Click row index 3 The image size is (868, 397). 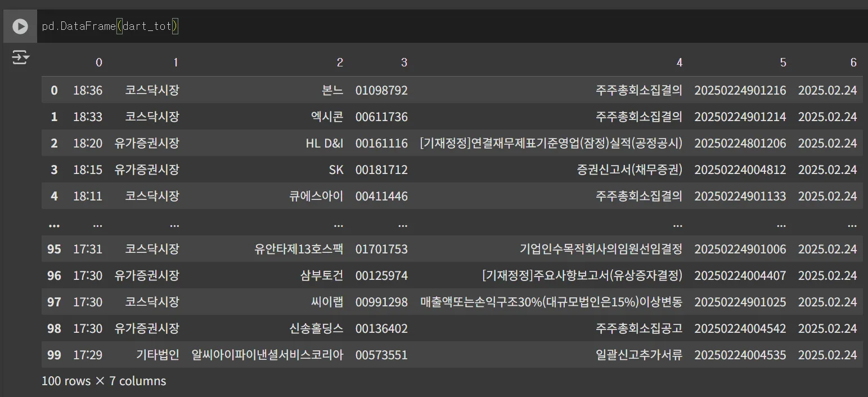(54, 169)
